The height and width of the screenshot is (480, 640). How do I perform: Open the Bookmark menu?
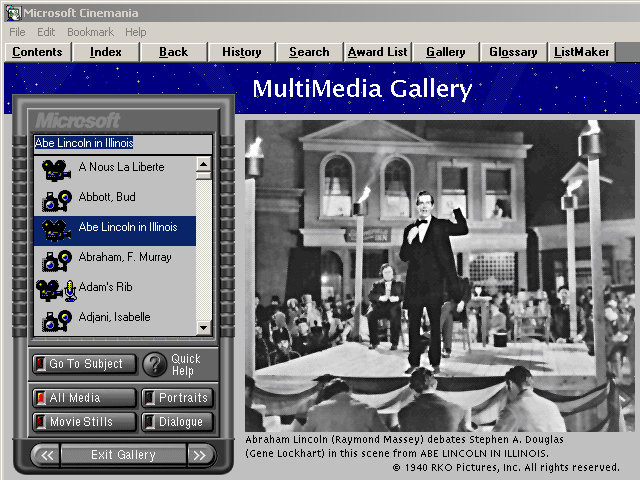[x=90, y=32]
